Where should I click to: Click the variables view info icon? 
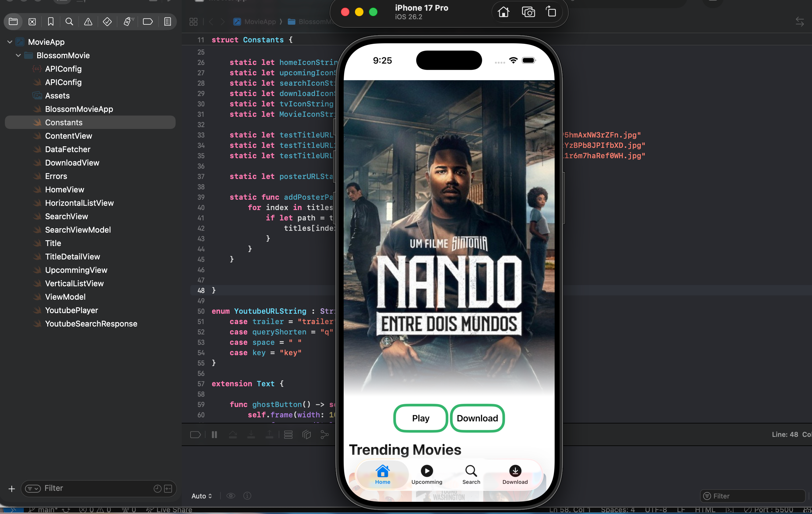click(247, 496)
